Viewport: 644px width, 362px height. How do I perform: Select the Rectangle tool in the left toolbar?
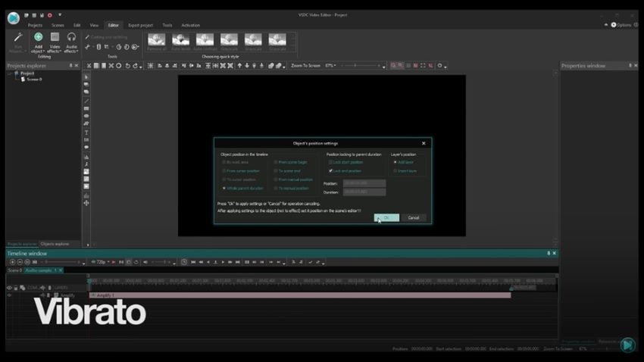click(x=86, y=109)
